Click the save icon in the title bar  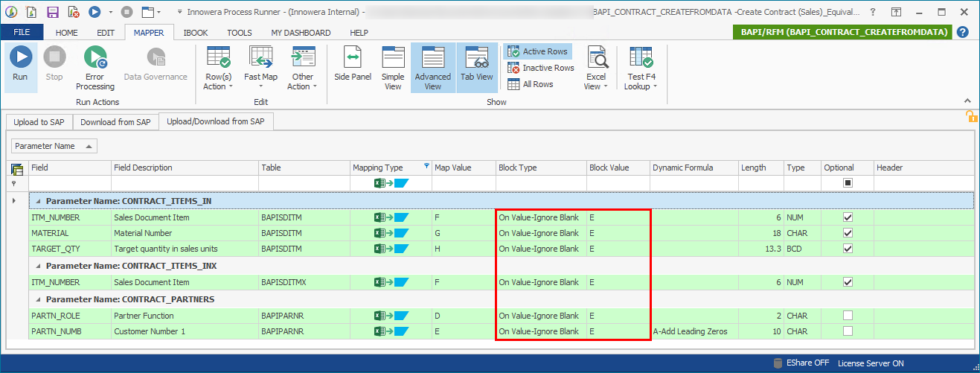[53, 12]
